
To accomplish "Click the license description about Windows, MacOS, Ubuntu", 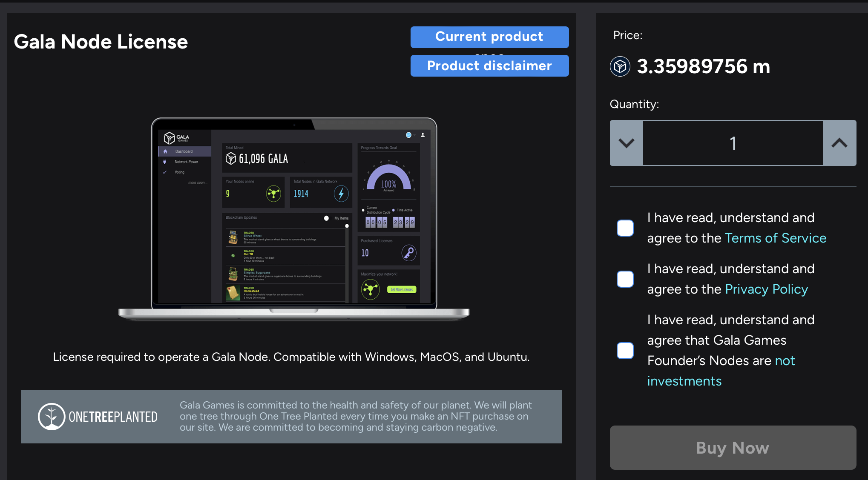I will (x=291, y=357).
